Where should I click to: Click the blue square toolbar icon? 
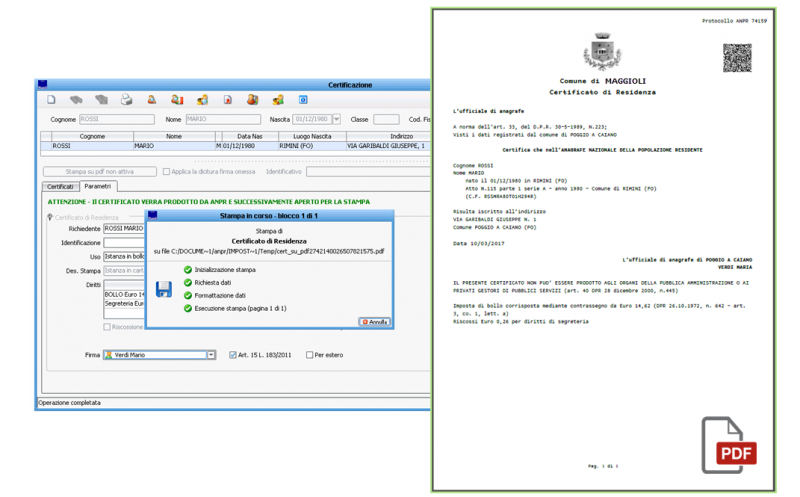[303, 100]
